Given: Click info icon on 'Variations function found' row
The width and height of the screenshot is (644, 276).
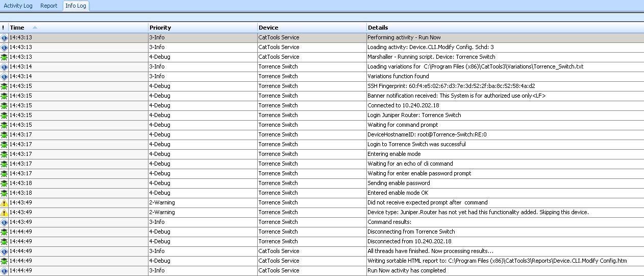Looking at the screenshot, I should (x=4, y=77).
